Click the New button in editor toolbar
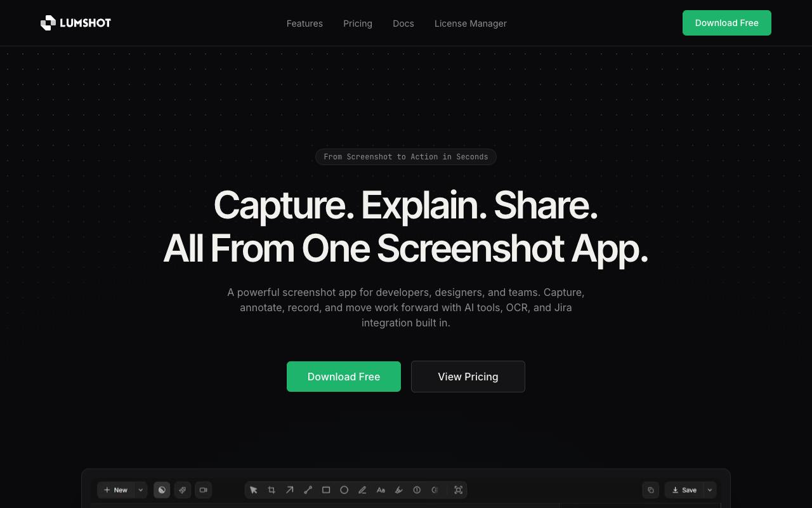 click(x=115, y=490)
